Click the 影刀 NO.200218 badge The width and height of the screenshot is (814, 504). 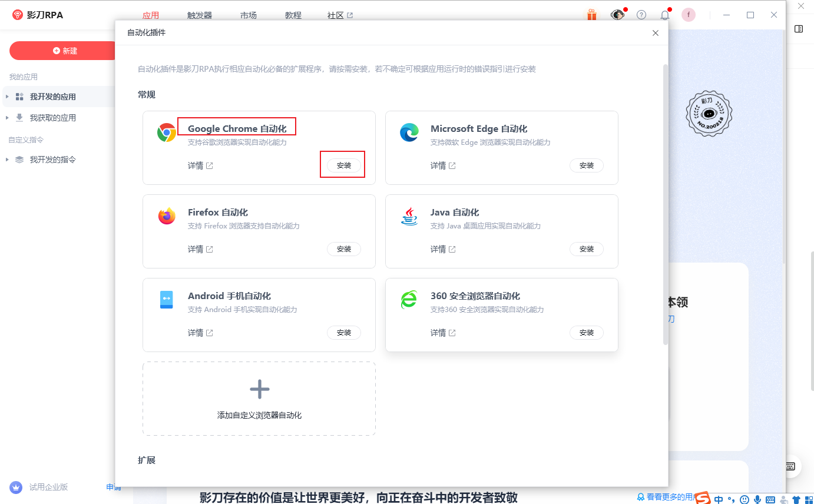709,114
